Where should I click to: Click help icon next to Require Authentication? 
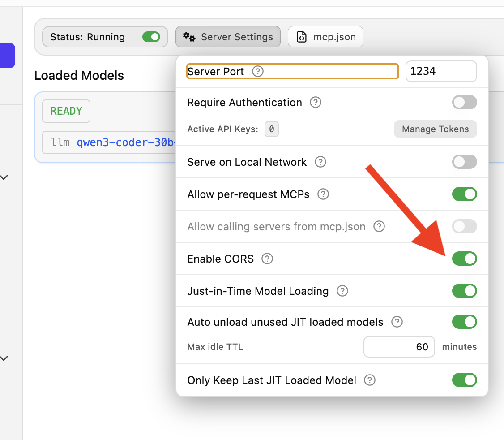click(x=316, y=103)
